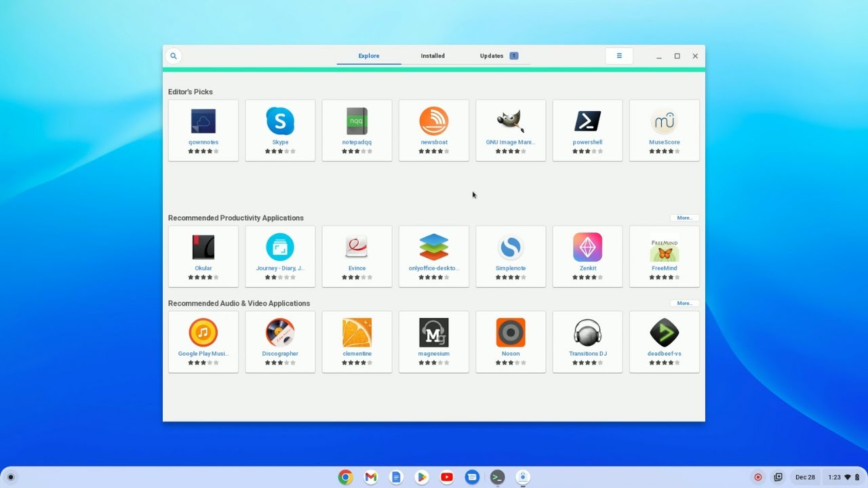Viewport: 868px width, 488px height.
Task: Open the Noson app icon
Action: 511,333
